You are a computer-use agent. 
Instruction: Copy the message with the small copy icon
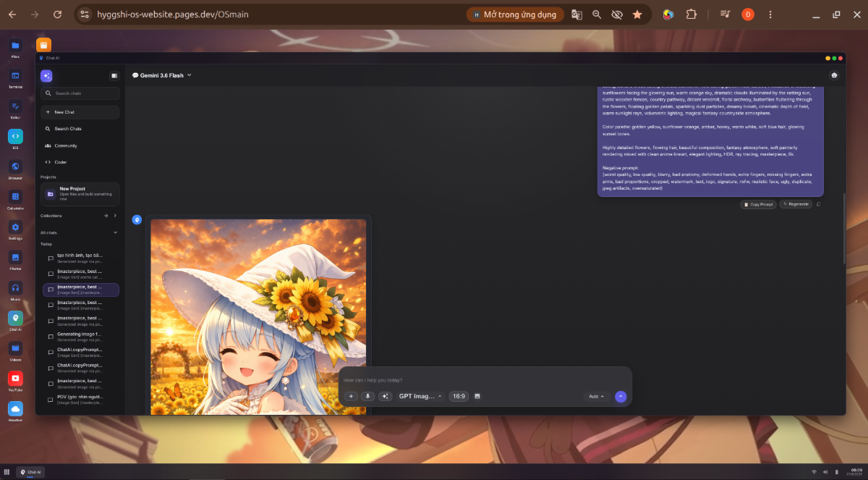[819, 204]
